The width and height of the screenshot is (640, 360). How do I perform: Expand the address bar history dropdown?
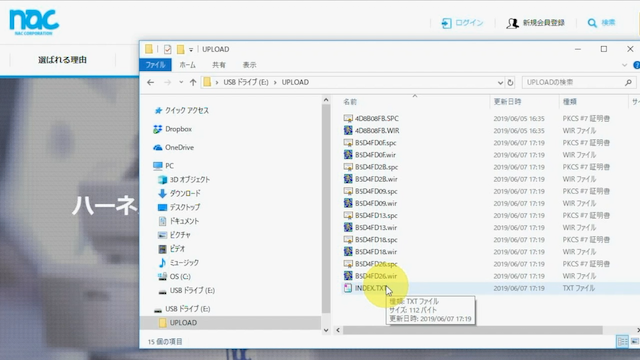(500, 82)
